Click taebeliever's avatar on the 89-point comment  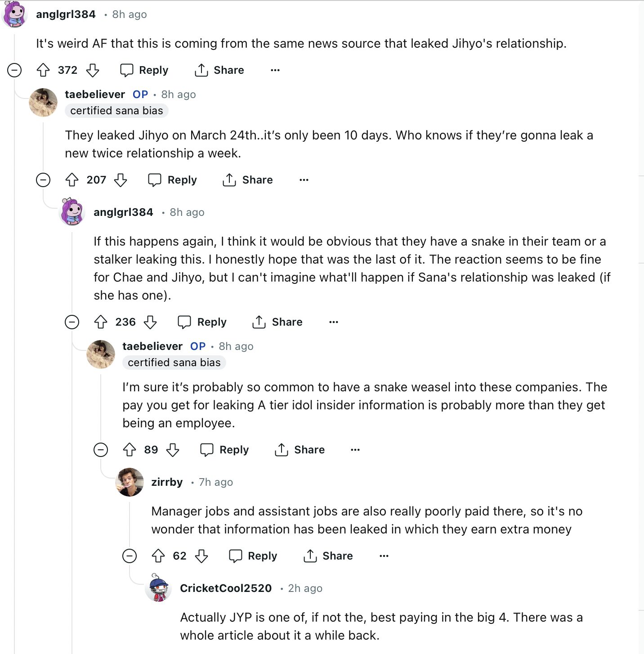pos(101,354)
